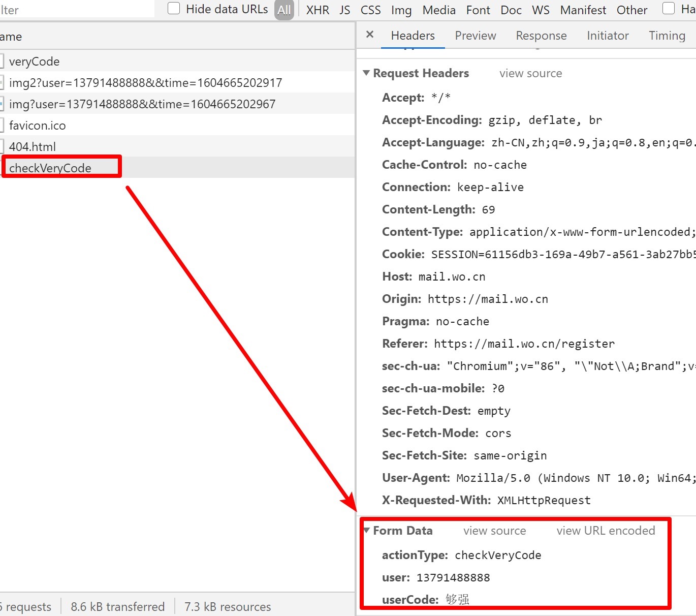The width and height of the screenshot is (696, 616).
Task: Filter requests by Other
Action: click(x=632, y=10)
